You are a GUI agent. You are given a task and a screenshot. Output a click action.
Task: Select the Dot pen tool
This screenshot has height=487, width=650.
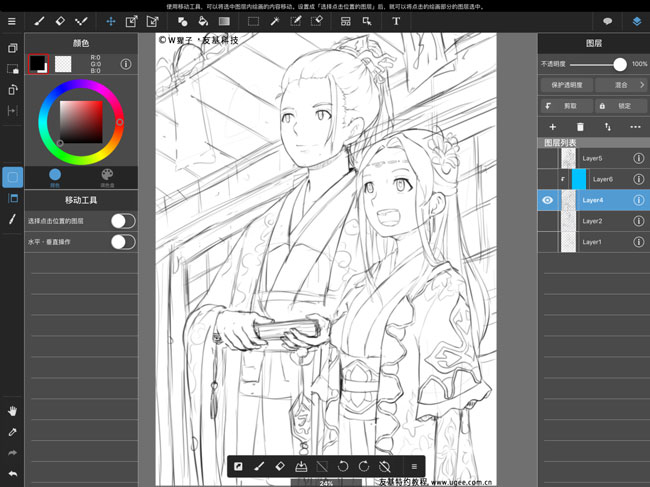point(81,21)
